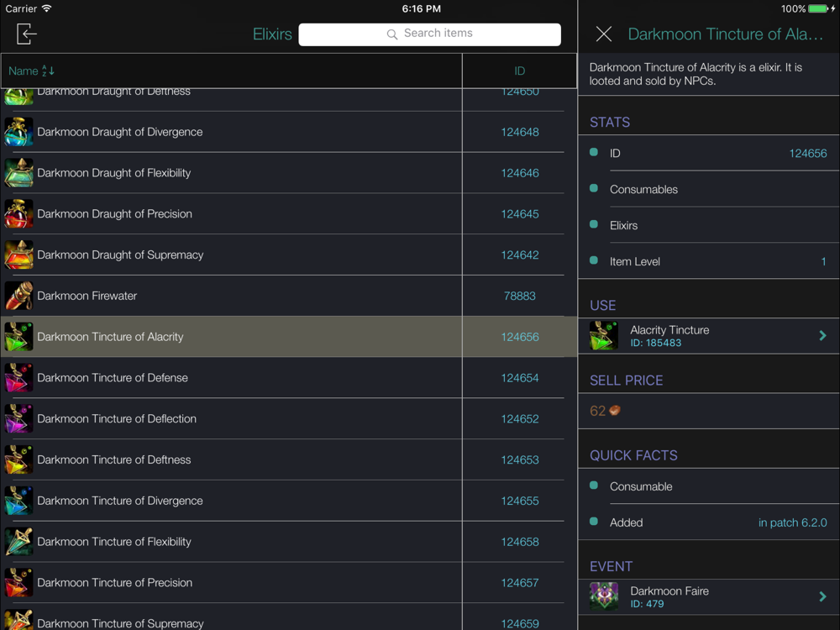Click the 6:16 PM clock
The height and width of the screenshot is (630, 840).
click(421, 8)
